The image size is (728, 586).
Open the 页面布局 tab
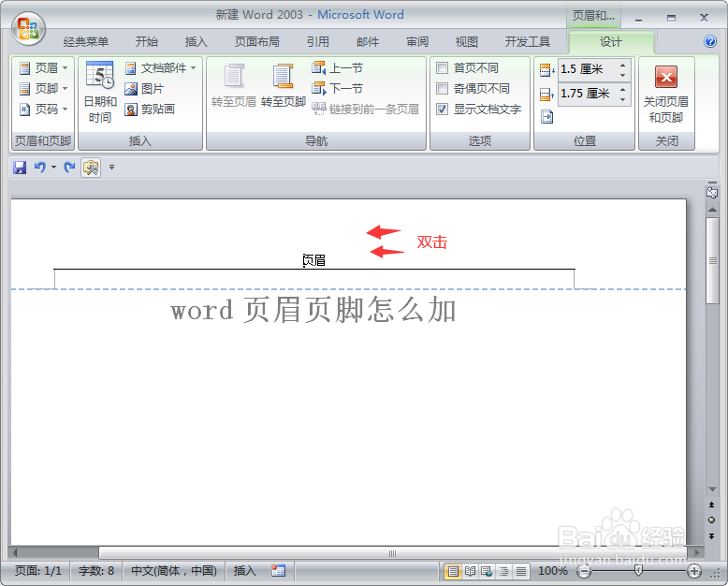[256, 42]
